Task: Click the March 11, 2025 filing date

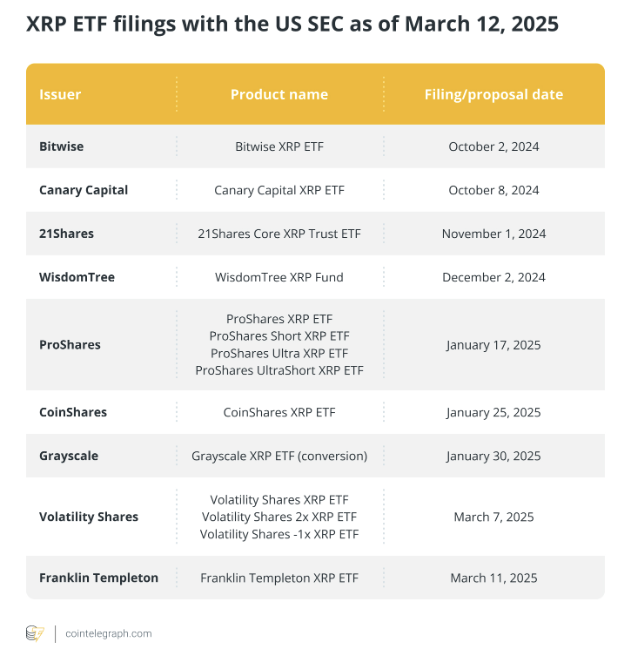Action: pyautogui.click(x=493, y=578)
